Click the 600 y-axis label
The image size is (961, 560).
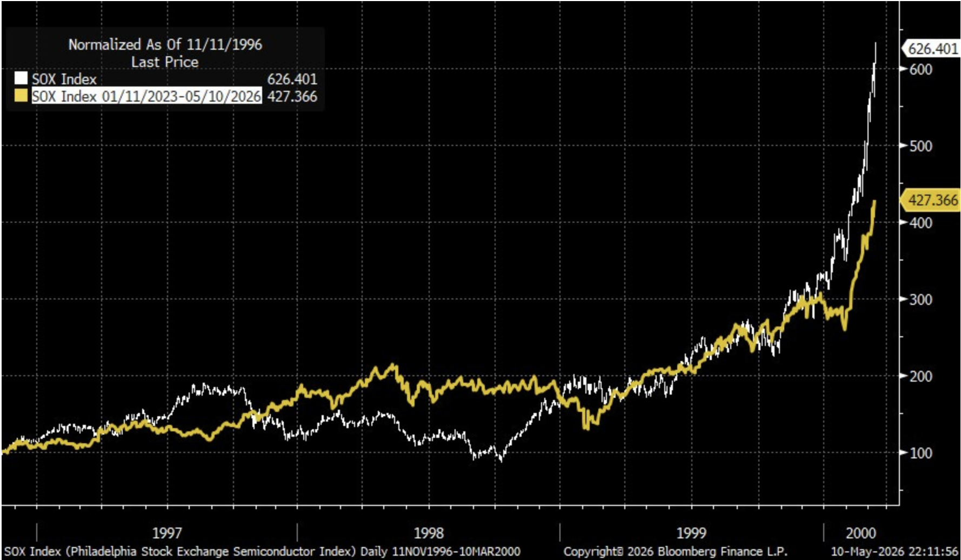[921, 69]
